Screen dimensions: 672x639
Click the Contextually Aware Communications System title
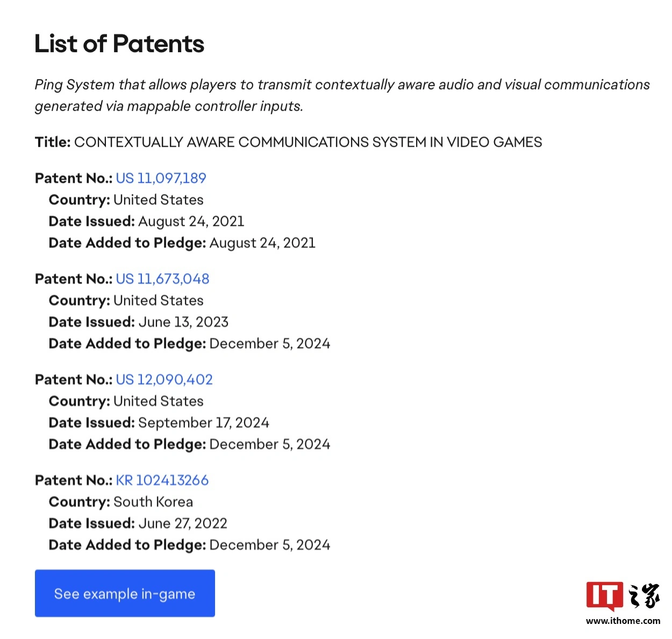pos(288,142)
